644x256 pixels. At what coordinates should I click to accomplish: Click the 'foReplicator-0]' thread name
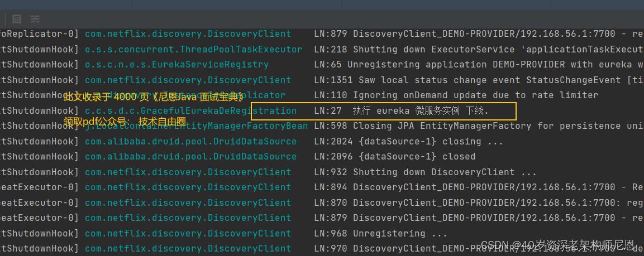[x=39, y=34]
